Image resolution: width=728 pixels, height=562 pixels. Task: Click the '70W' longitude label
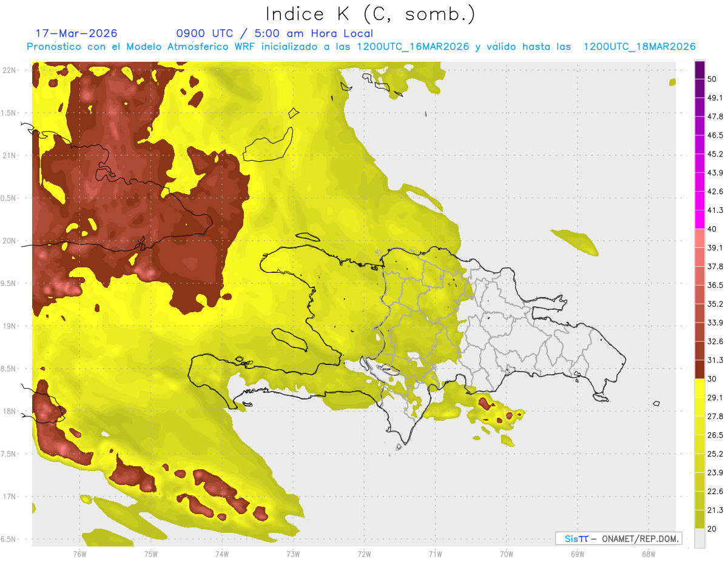pos(507,554)
